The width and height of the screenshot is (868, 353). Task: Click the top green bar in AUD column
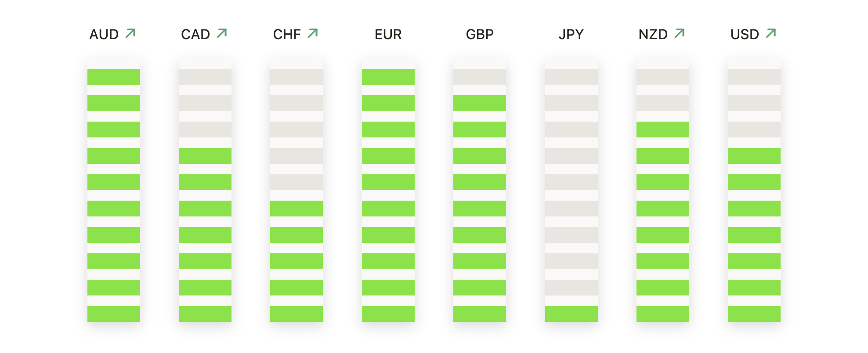tap(114, 77)
